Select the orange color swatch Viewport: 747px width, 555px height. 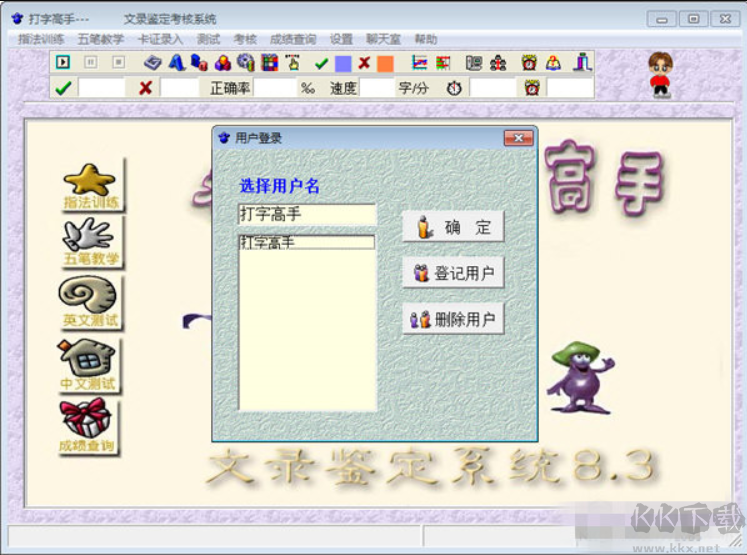coord(385,64)
